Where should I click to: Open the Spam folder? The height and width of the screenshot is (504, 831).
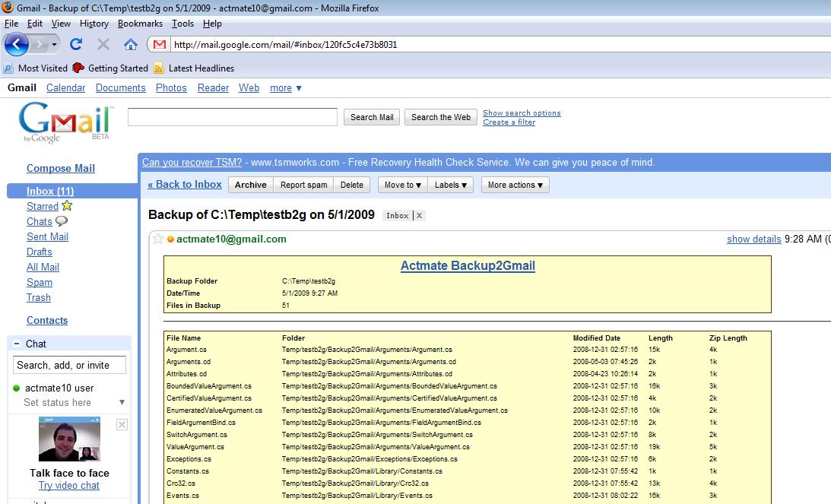(40, 283)
